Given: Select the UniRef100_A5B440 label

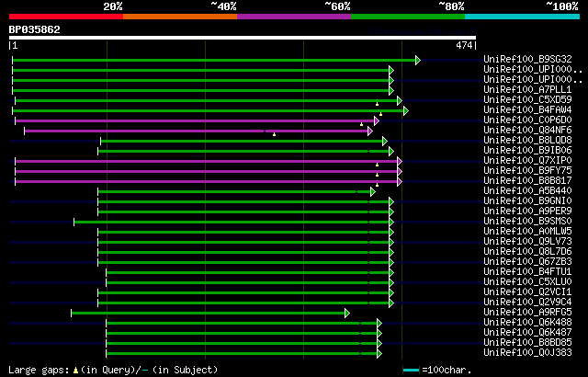Looking at the screenshot, I should (527, 191).
